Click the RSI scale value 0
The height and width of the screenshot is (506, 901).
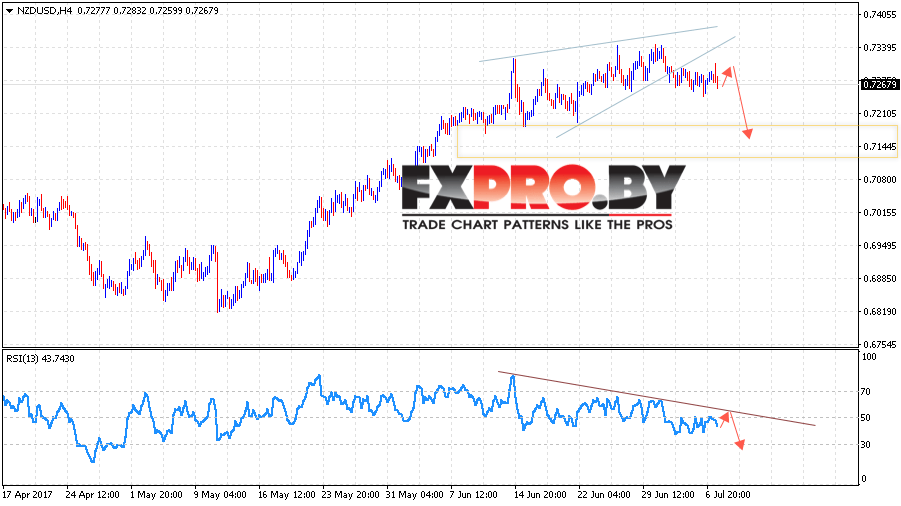[x=864, y=479]
